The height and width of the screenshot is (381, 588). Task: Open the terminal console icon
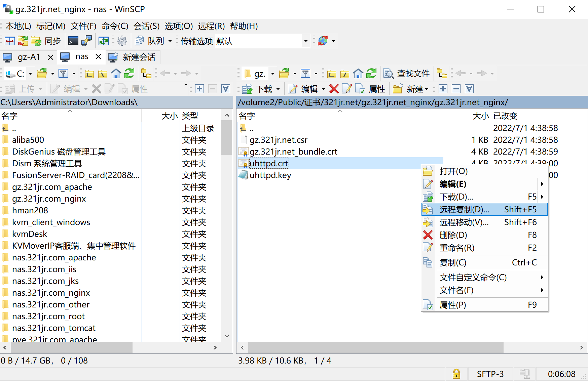(73, 41)
